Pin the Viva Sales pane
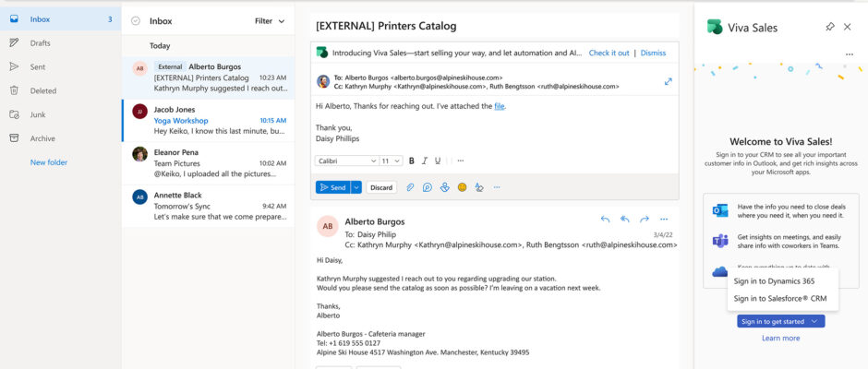Screen dimensions: 868x369 pyautogui.click(x=830, y=27)
